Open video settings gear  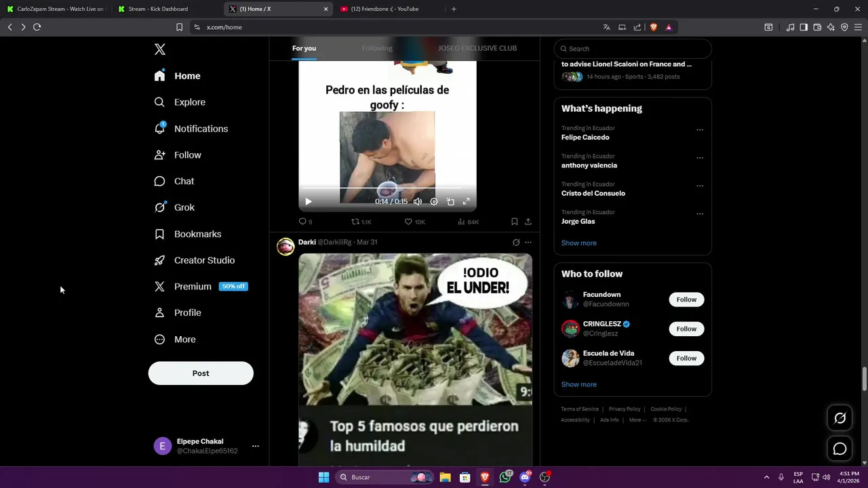point(434,201)
